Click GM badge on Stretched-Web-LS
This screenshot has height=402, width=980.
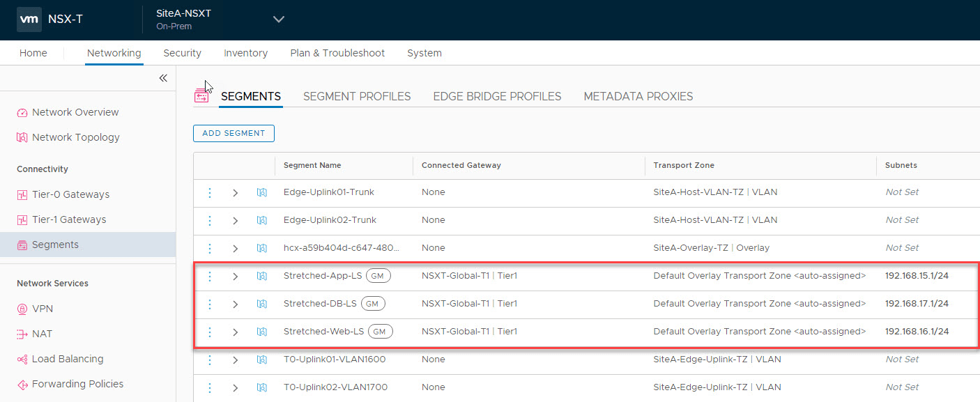(x=380, y=332)
